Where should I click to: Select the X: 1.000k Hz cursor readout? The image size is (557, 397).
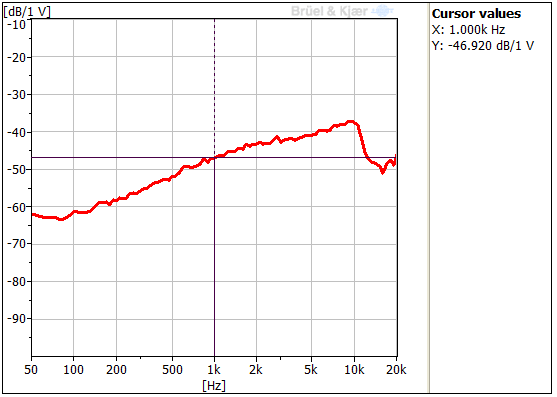468,30
